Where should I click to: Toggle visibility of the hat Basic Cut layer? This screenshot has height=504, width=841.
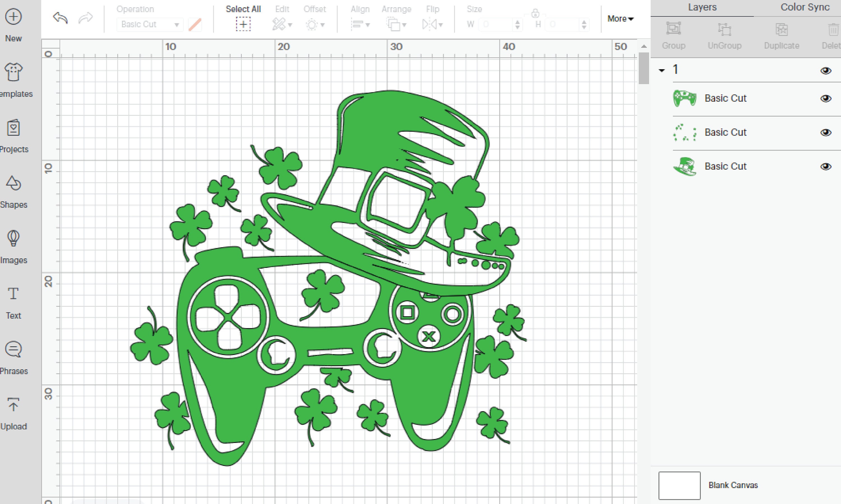click(x=826, y=167)
